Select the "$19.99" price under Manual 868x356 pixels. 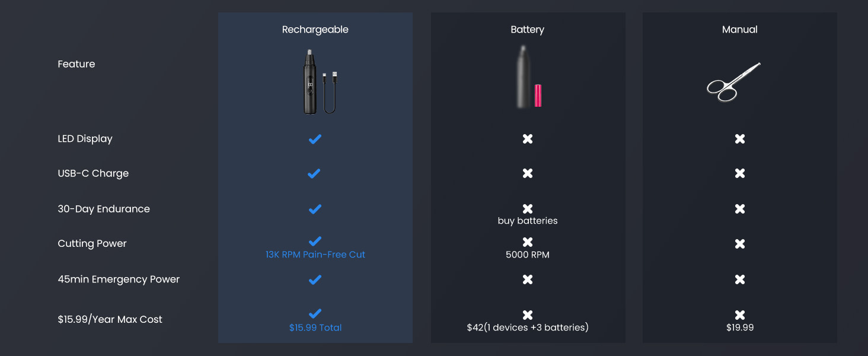coord(739,328)
